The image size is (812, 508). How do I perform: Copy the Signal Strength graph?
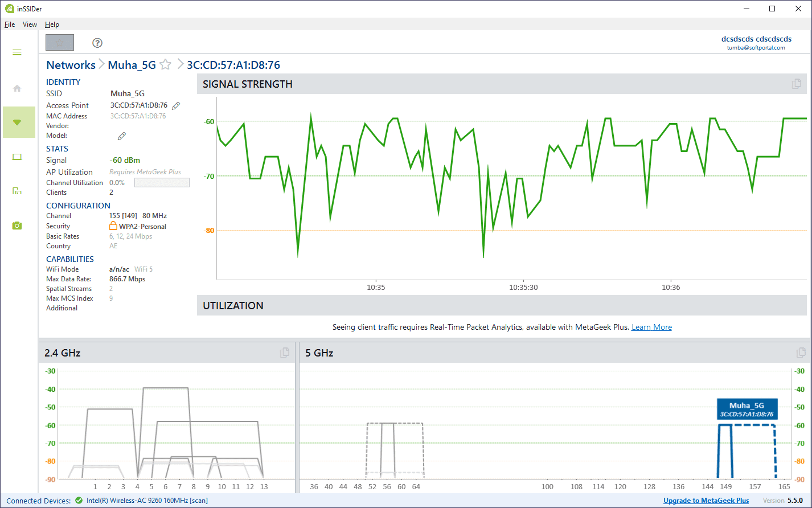pos(797,84)
